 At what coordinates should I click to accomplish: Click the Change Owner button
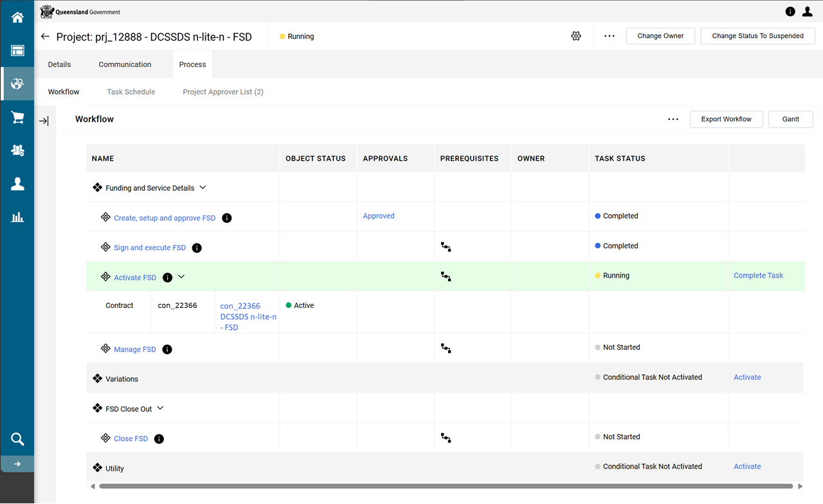[660, 36]
